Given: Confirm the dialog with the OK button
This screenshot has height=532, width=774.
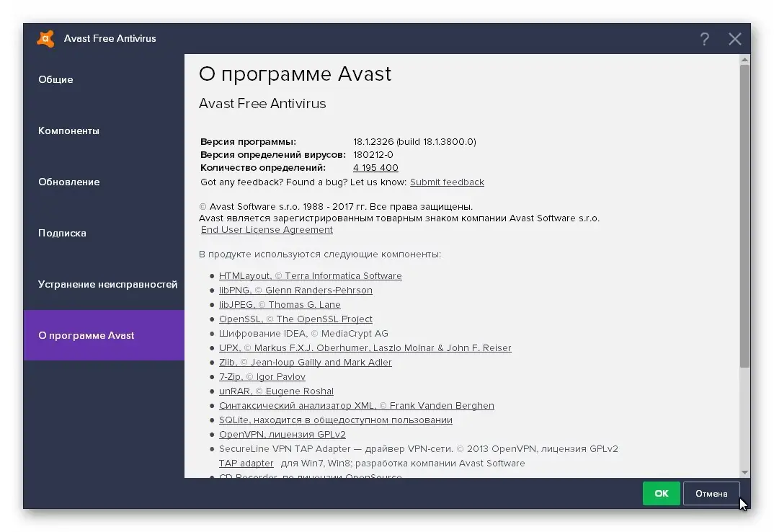Looking at the screenshot, I should pyautogui.click(x=661, y=493).
